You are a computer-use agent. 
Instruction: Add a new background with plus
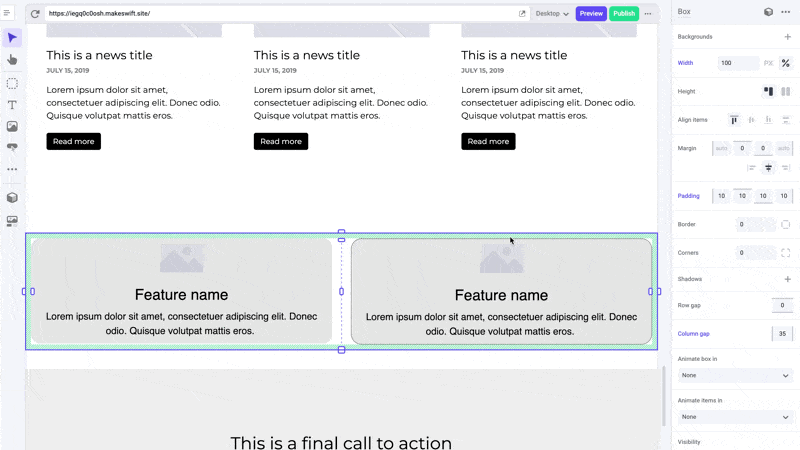tap(787, 37)
